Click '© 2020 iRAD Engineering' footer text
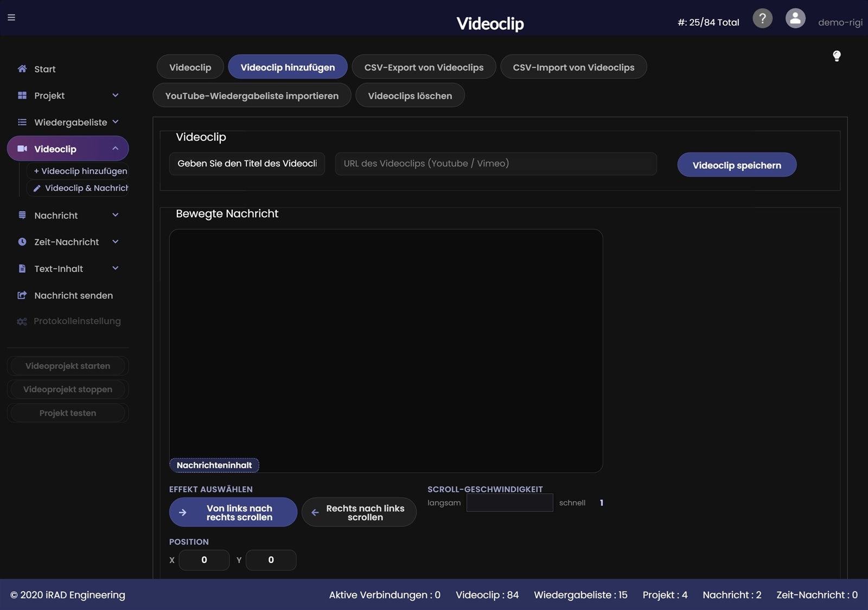 pos(68,595)
